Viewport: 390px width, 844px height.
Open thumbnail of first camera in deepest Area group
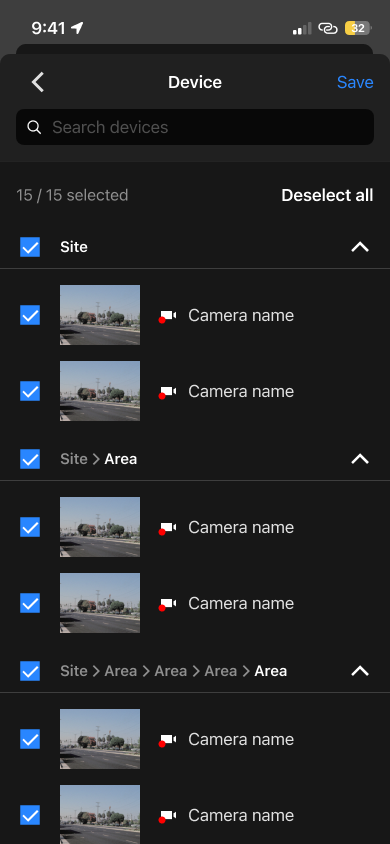click(100, 739)
